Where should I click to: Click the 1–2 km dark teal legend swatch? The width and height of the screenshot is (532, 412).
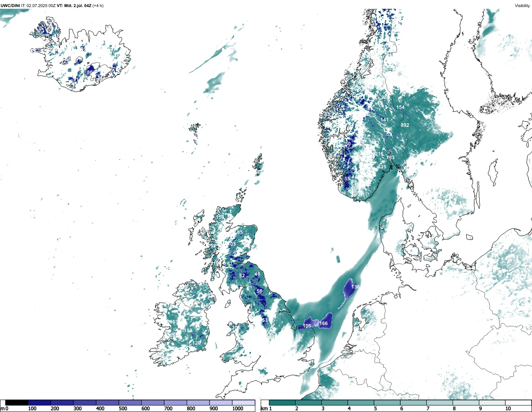[x=282, y=402]
